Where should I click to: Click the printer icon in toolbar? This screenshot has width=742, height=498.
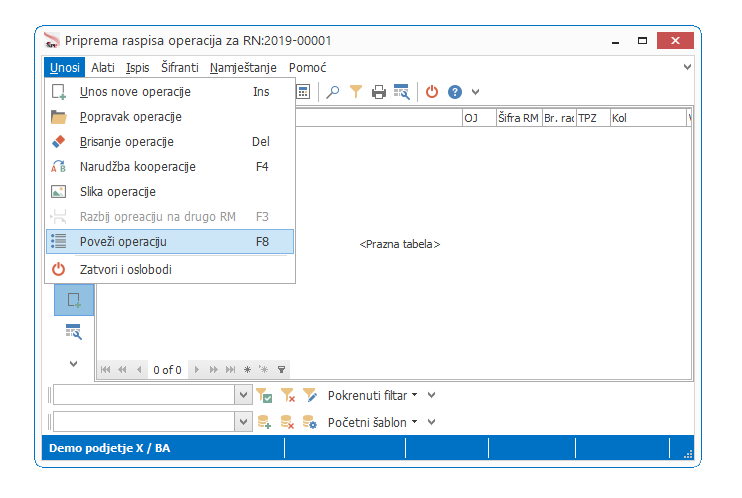coord(379,92)
